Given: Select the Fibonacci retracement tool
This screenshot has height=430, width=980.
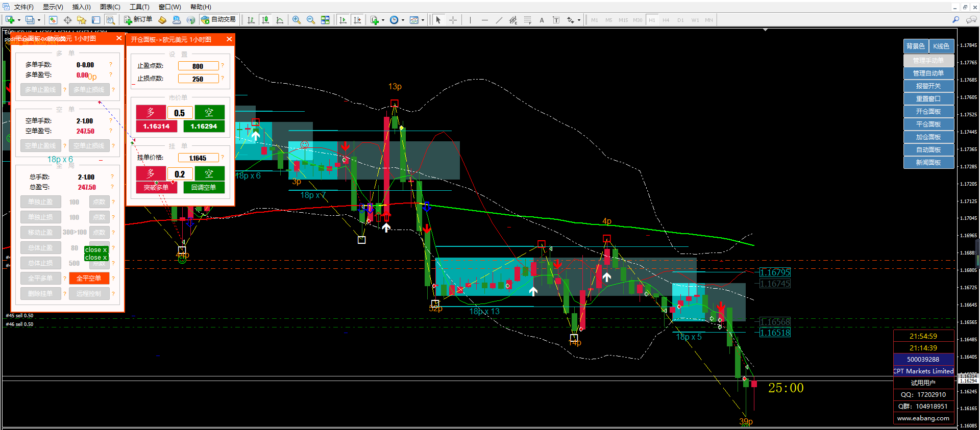Looking at the screenshot, I should coord(527,20).
